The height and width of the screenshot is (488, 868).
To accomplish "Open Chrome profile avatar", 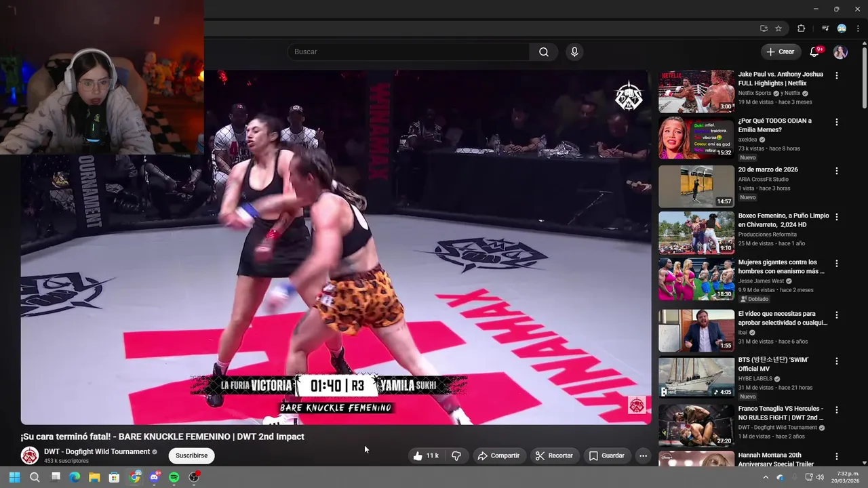I will tap(842, 28).
